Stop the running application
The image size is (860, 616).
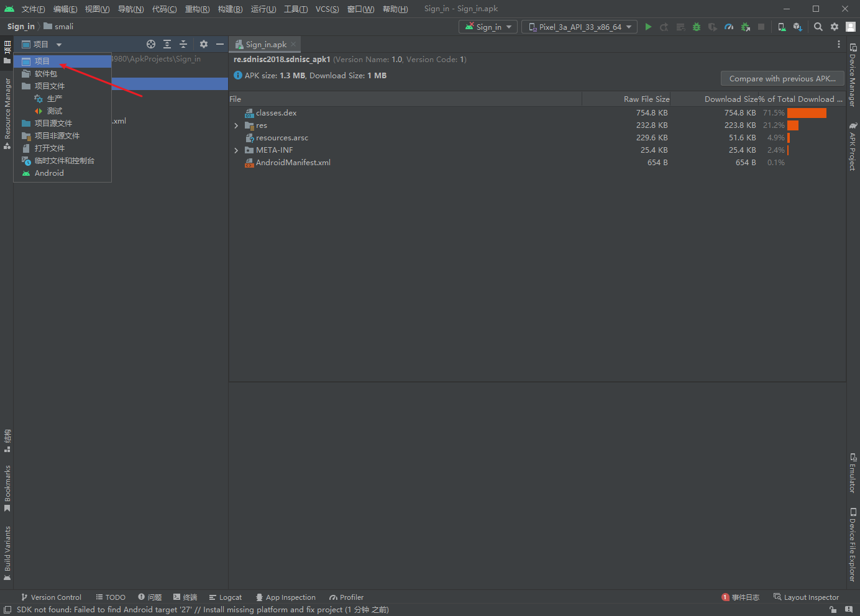[761, 27]
